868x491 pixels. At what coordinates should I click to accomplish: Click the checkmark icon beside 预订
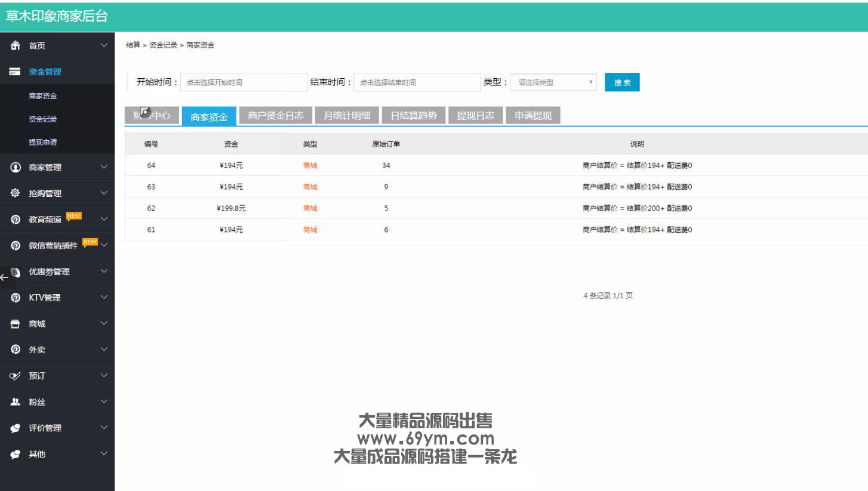[16, 376]
